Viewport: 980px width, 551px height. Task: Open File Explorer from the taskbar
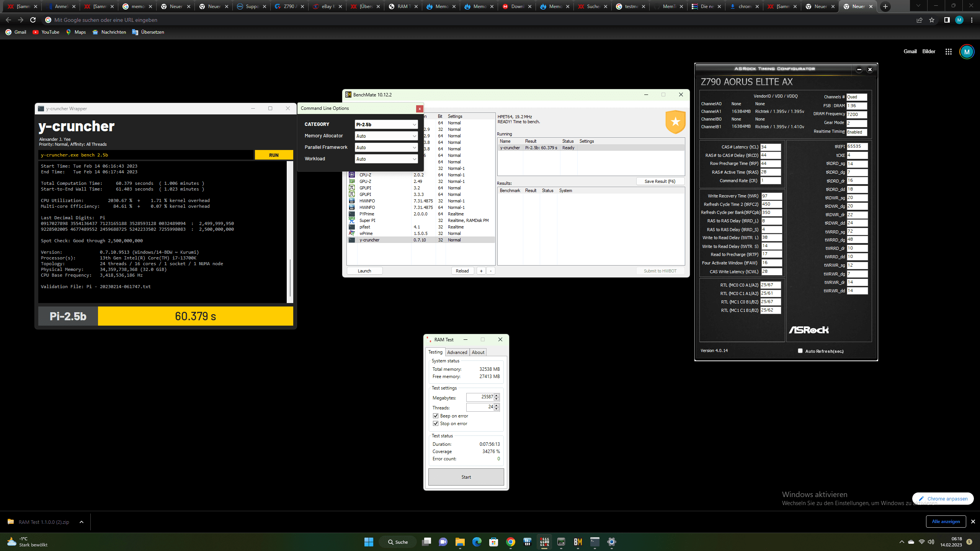[x=460, y=542]
